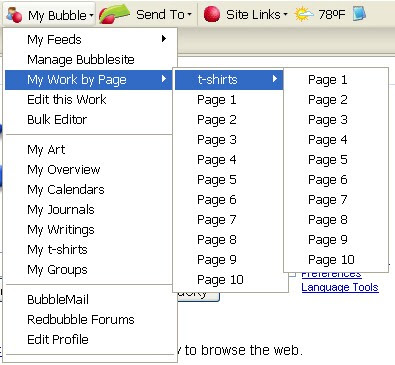Choose Page 3 in t-shirts submenu
Screen dimensions: 395x365
click(336, 120)
